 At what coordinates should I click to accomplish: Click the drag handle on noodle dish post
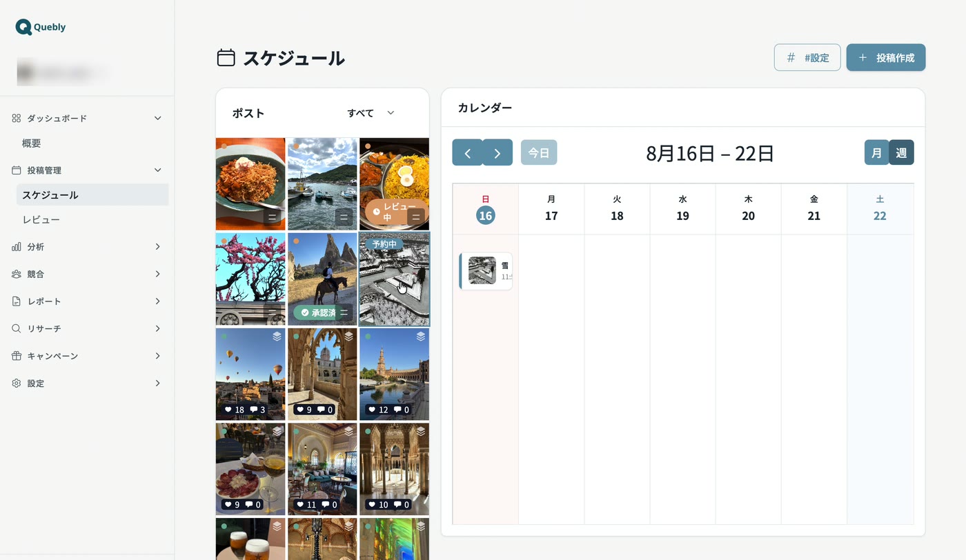pyautogui.click(x=273, y=218)
